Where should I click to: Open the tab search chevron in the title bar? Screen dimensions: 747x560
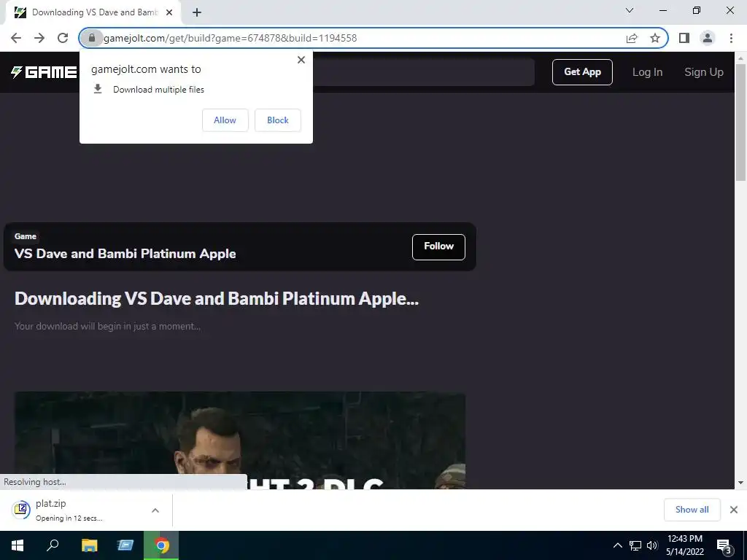coord(630,10)
